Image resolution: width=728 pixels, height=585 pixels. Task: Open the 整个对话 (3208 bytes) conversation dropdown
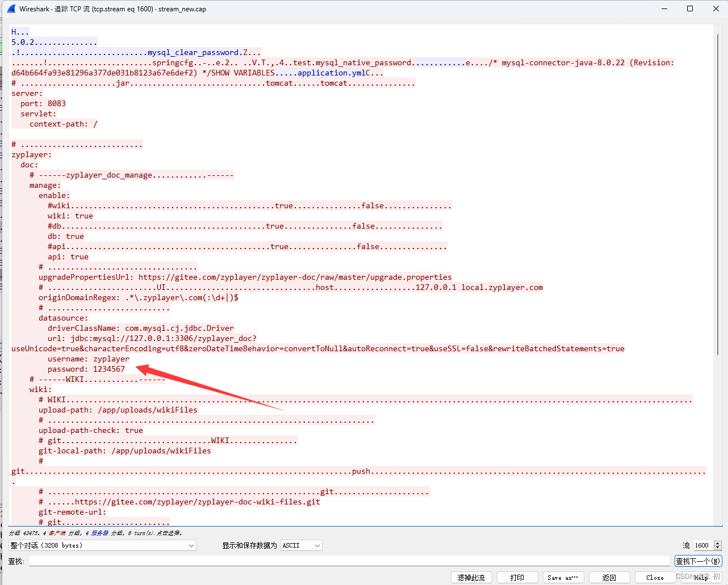pyautogui.click(x=103, y=545)
